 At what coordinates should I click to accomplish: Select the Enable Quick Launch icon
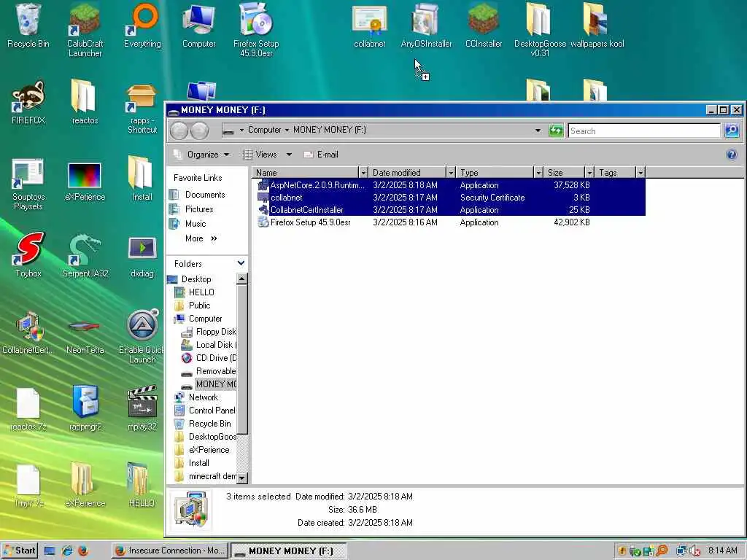point(142,335)
